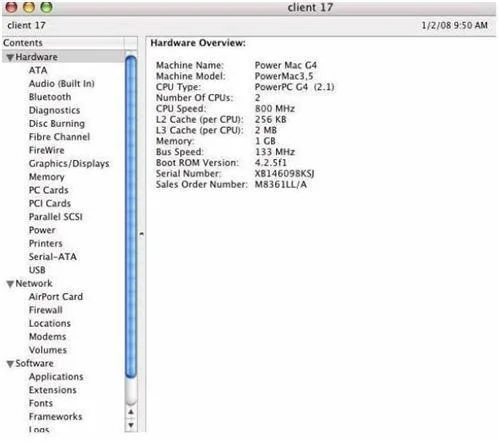Click the Contents column header
This screenshot has height=443, width=498.
tap(63, 43)
